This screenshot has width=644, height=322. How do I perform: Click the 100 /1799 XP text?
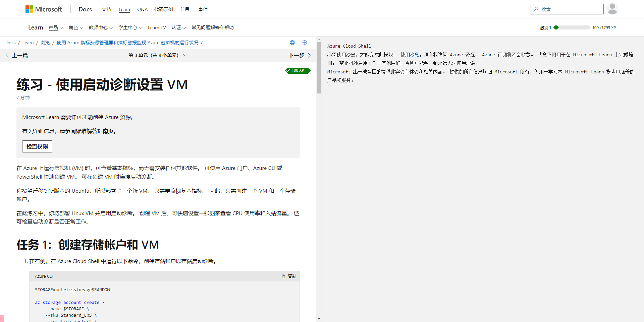604,27
